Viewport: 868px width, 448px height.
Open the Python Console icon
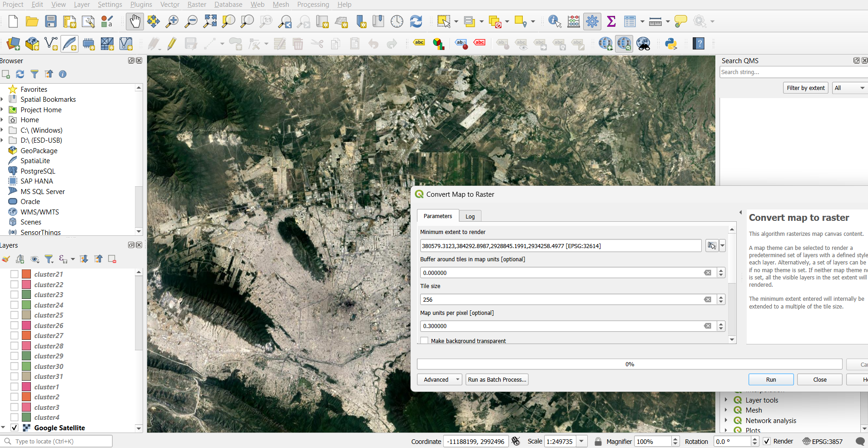point(671,44)
